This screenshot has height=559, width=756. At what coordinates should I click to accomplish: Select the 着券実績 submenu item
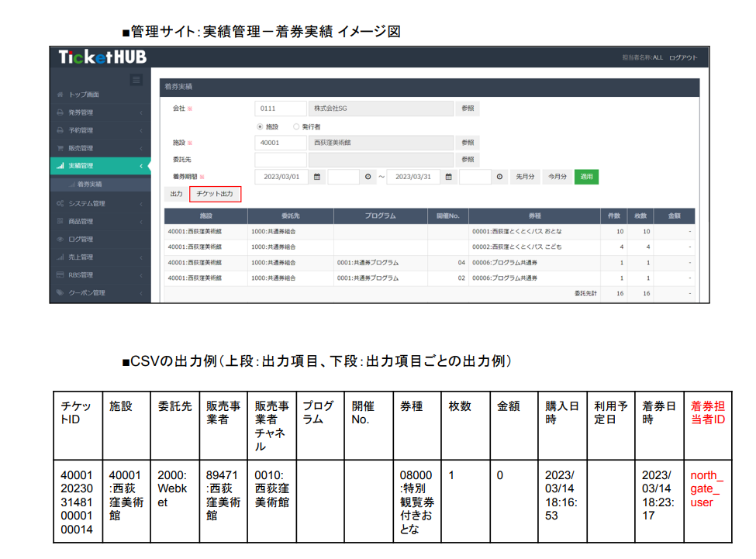coord(89,185)
